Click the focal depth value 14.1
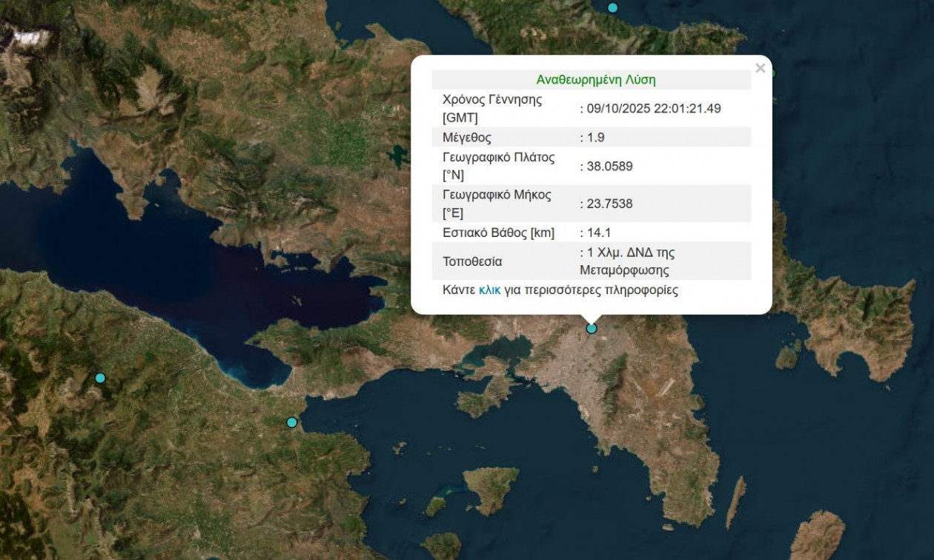 (x=597, y=233)
